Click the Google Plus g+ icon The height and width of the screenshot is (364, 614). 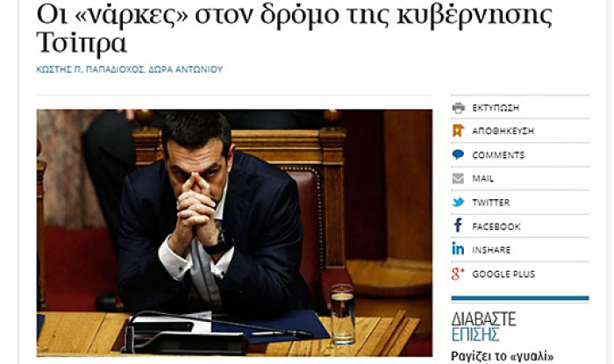(x=458, y=274)
